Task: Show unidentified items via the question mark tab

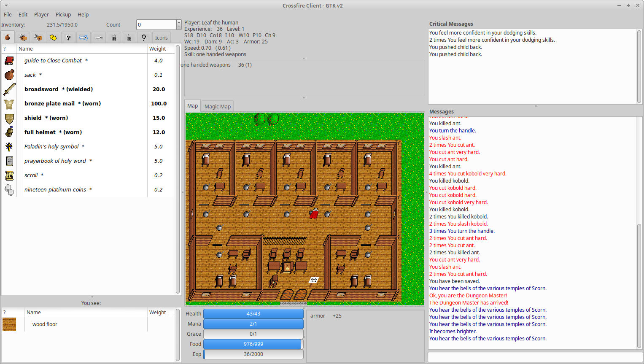Action: pos(144,38)
